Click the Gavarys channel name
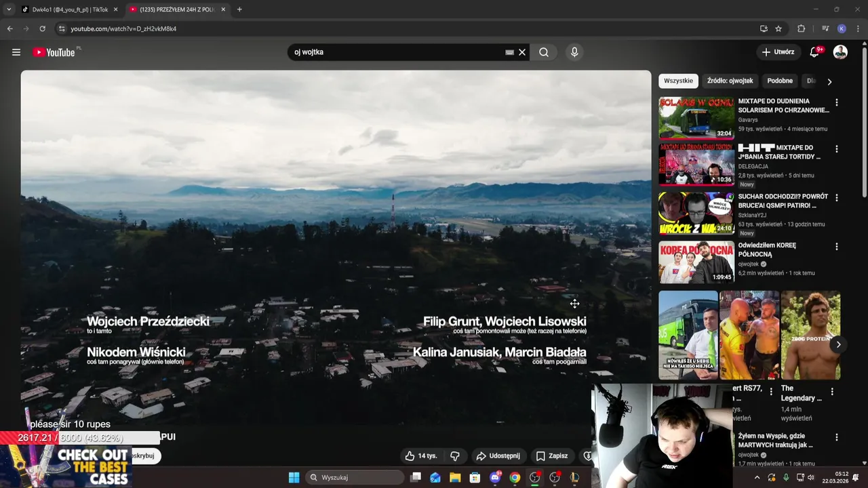868x488 pixels. click(748, 120)
